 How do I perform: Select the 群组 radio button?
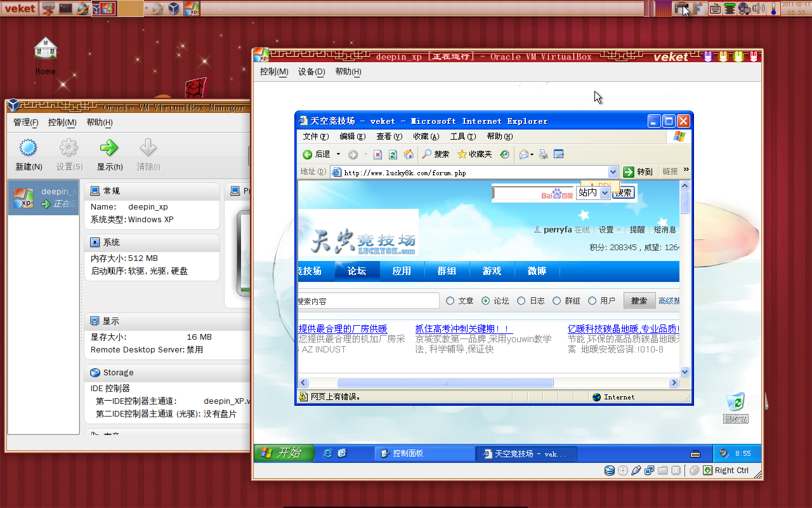tap(557, 301)
